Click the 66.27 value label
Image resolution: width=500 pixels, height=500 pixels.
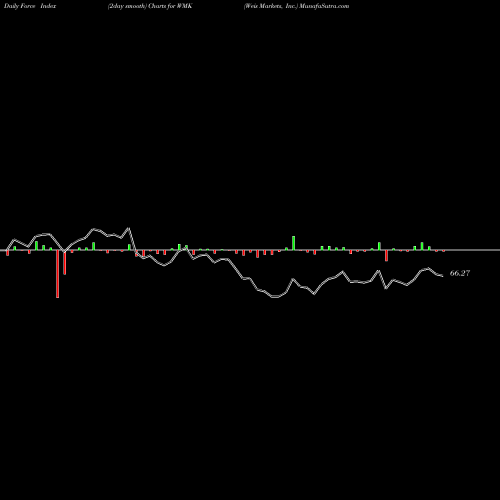click(x=460, y=273)
